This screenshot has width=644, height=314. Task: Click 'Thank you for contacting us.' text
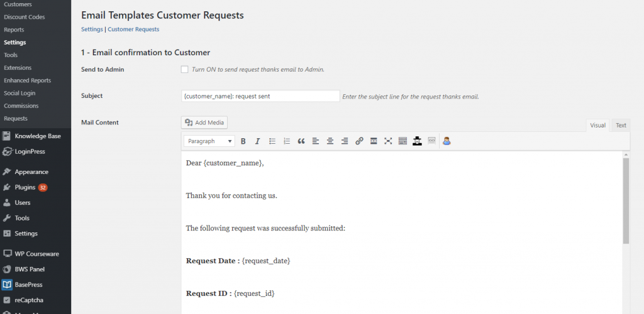coord(231,195)
